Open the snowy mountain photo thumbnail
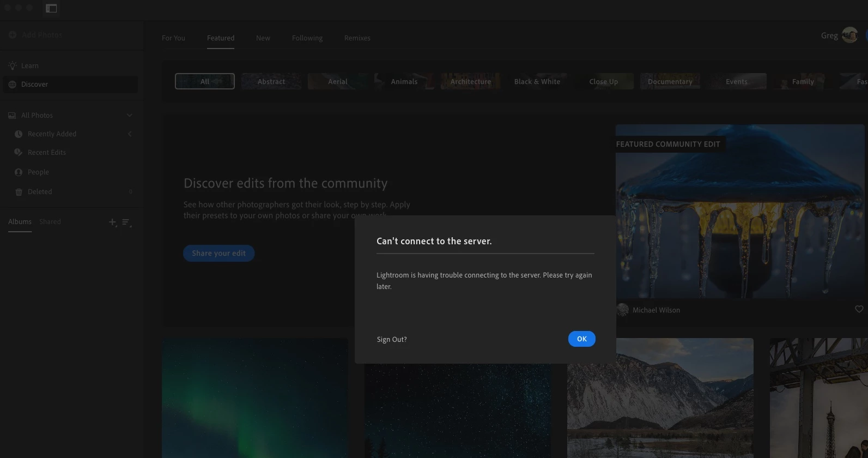Image resolution: width=868 pixels, height=458 pixels. (660, 398)
